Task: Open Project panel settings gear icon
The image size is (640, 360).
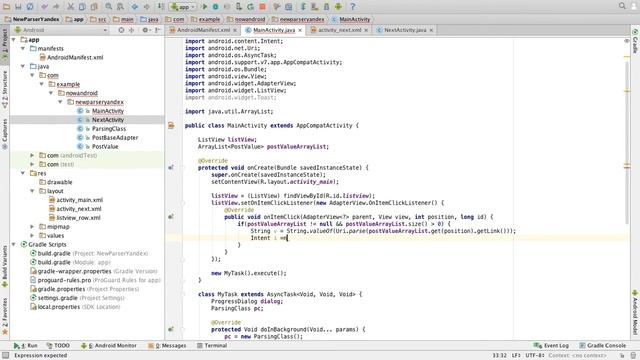Action: pos(146,30)
